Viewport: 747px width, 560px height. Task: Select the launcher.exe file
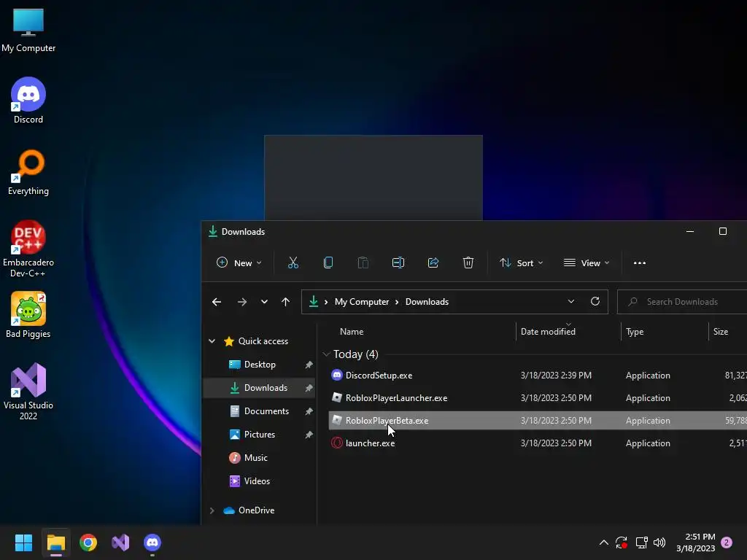(x=538, y=443)
